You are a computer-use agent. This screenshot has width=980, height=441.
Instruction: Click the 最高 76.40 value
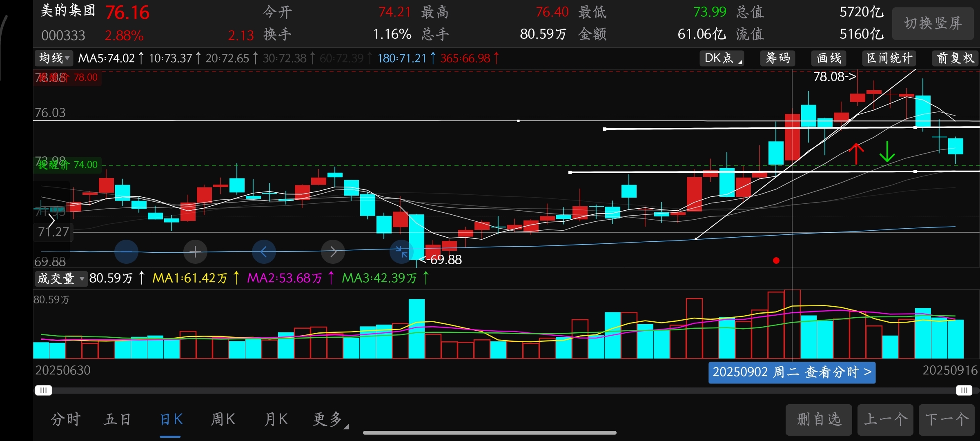[x=552, y=12]
